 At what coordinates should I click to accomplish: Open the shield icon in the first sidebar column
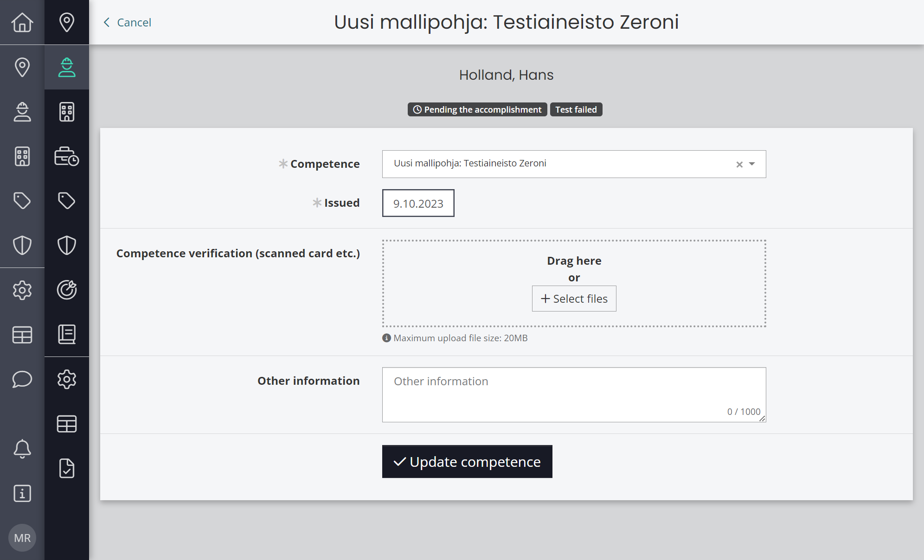[22, 245]
